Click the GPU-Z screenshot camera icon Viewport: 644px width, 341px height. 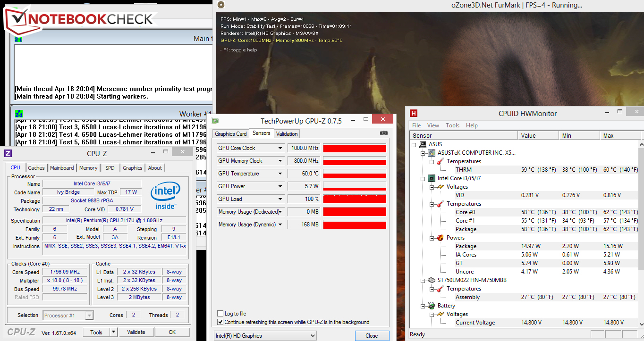click(384, 133)
